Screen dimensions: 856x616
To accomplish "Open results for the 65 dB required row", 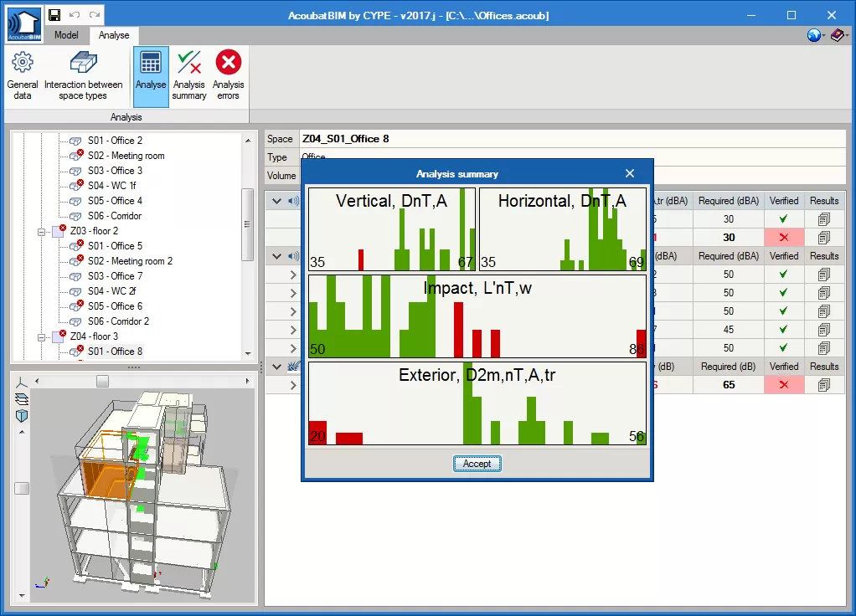I will (x=823, y=385).
